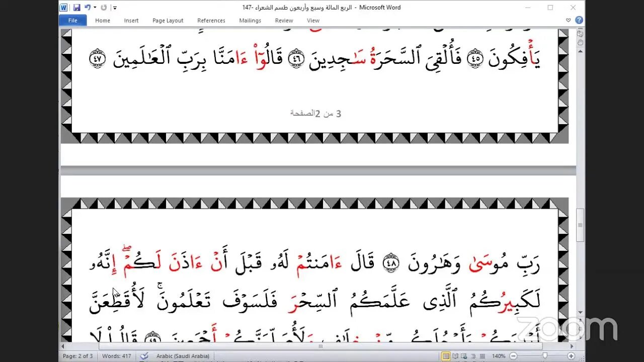Save the document with the Quick Access floppy icon
Image resolution: width=644 pixels, height=362 pixels.
coord(76,8)
